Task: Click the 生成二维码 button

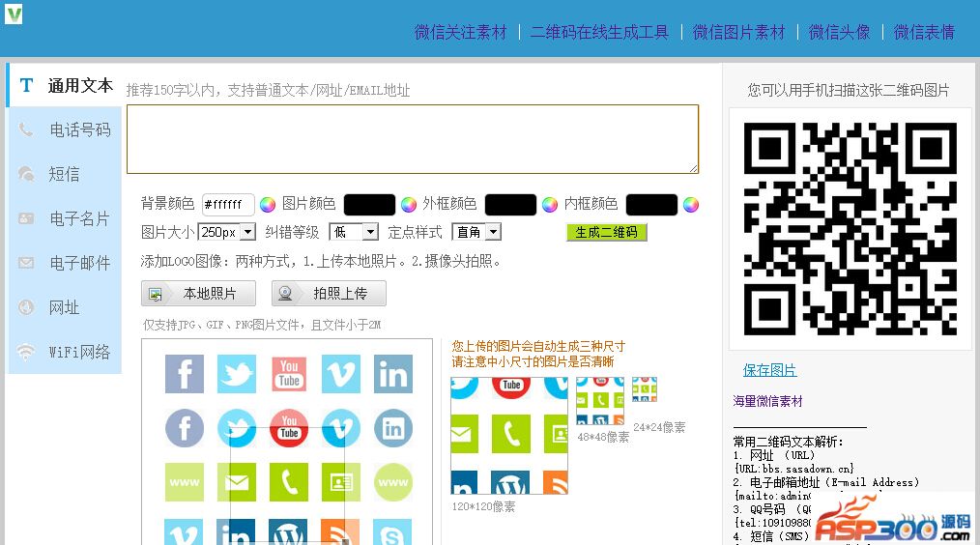Action: click(606, 232)
